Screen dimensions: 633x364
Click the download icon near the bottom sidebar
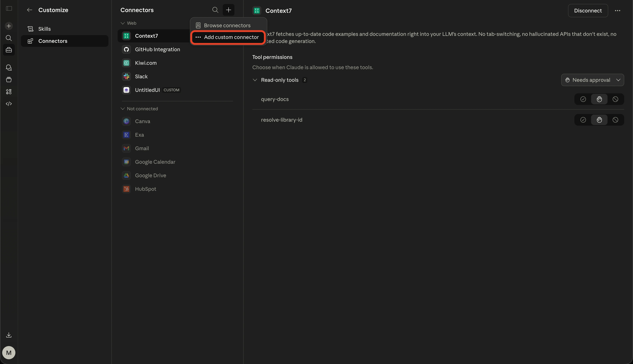[x=9, y=335]
